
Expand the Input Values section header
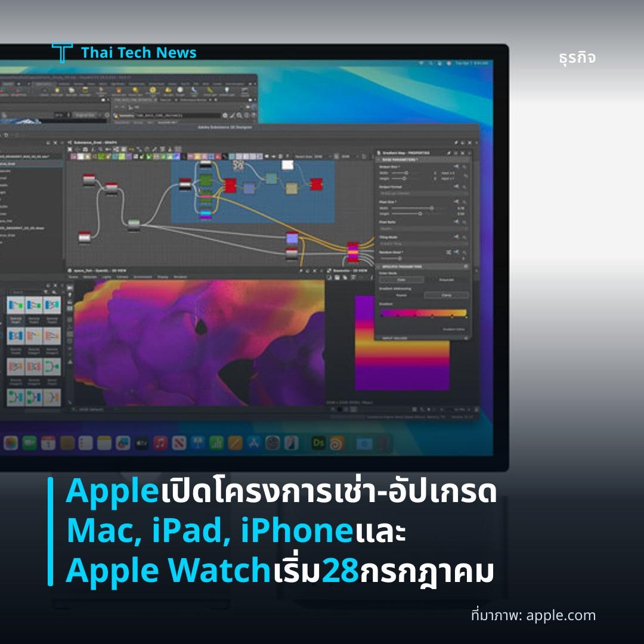point(423,338)
